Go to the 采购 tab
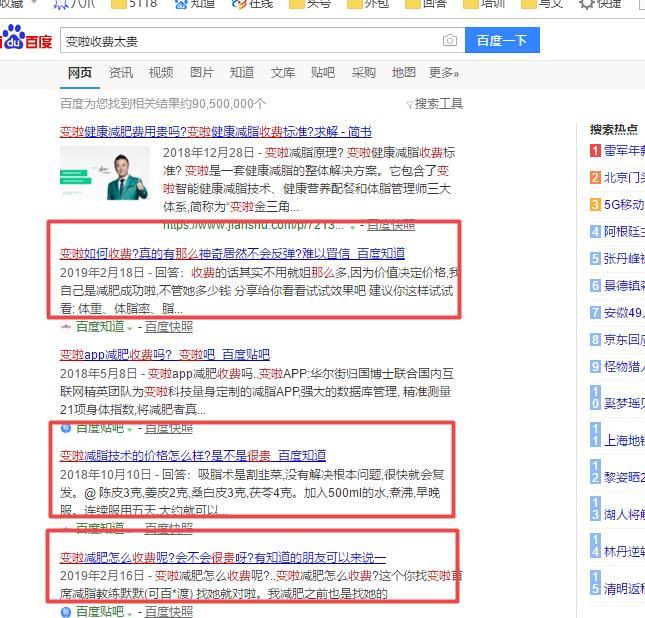The width and height of the screenshot is (645, 618). pos(364,73)
